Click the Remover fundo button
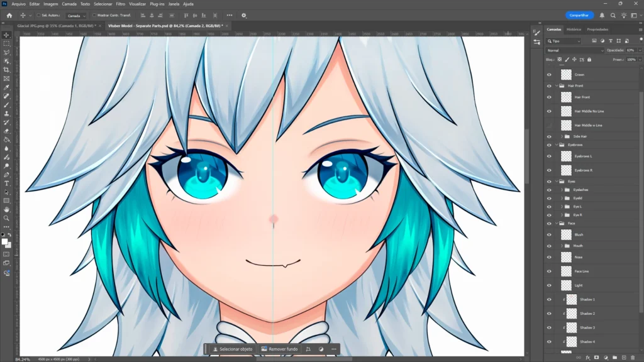The height and width of the screenshot is (362, 644). (x=279, y=349)
